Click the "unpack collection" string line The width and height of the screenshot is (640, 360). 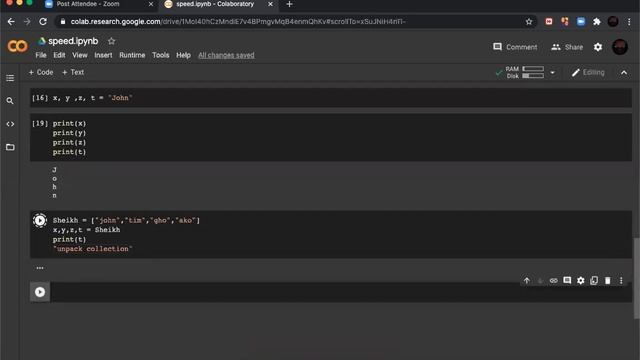(x=93, y=249)
